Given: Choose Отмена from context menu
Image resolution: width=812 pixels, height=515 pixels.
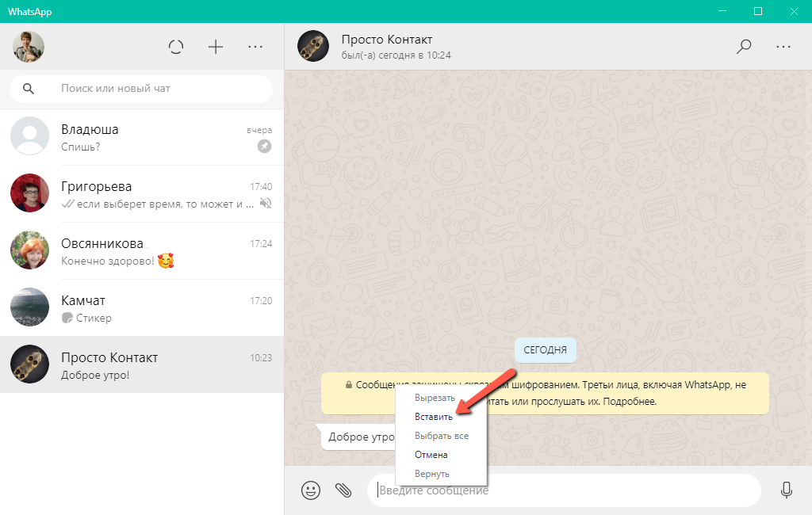Looking at the screenshot, I should coord(431,455).
